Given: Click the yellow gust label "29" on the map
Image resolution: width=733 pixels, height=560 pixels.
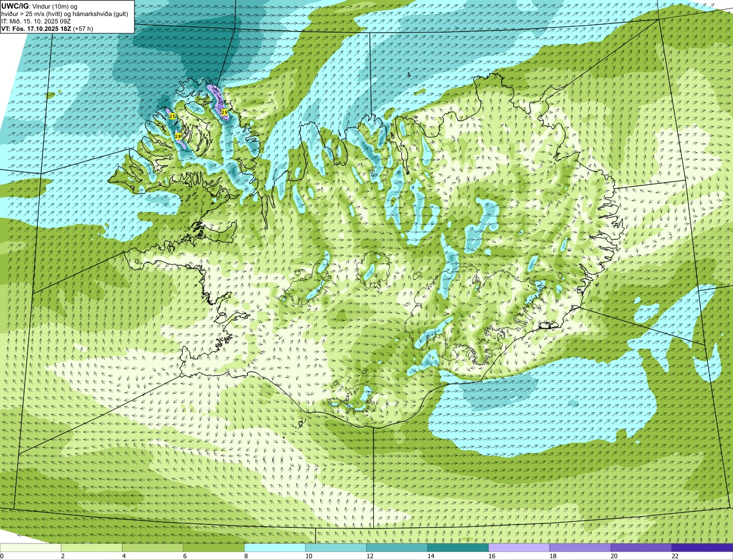Looking at the screenshot, I should 224,112.
